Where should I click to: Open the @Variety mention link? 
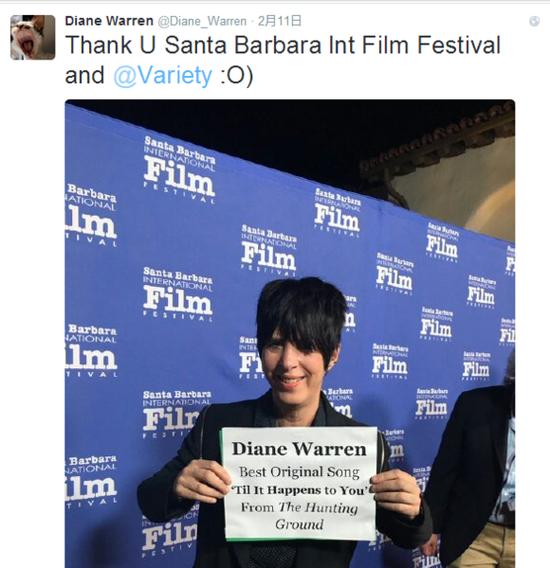(163, 76)
